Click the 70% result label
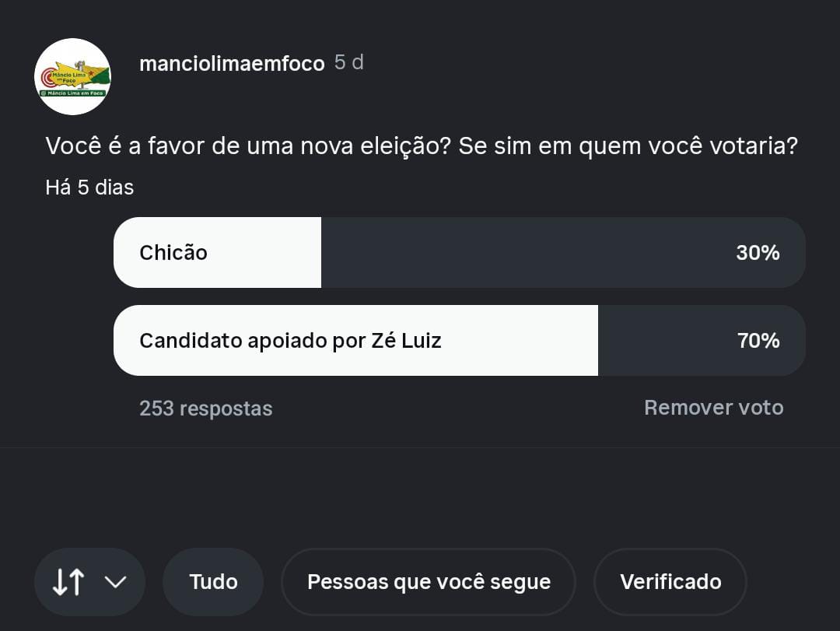 click(x=758, y=341)
